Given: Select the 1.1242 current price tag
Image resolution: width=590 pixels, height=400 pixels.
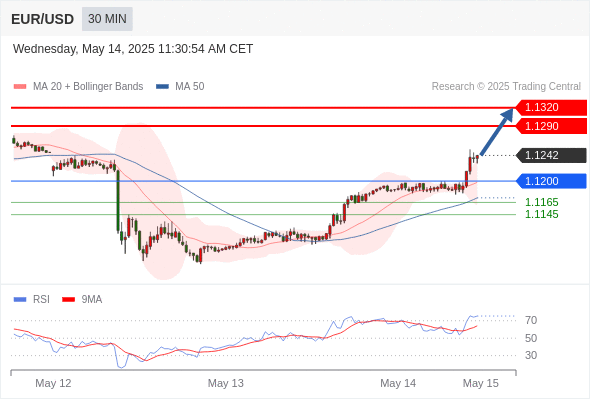Looking at the screenshot, I should 551,155.
